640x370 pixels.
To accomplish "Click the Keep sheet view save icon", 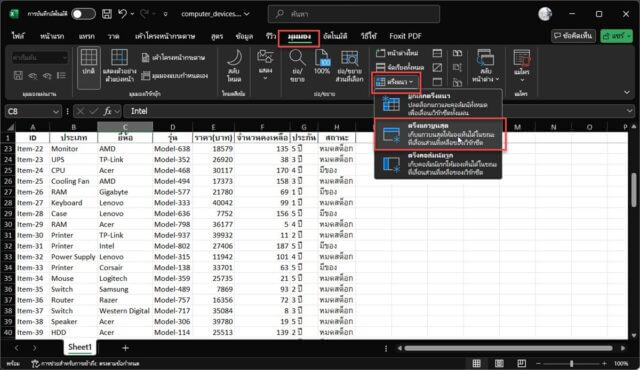I will click(x=18, y=75).
